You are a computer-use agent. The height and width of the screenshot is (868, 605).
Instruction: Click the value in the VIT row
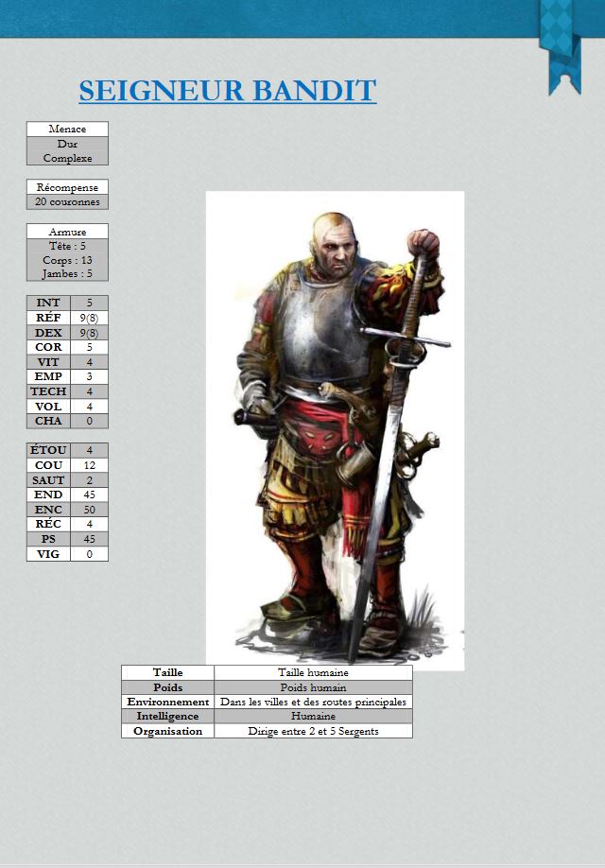(x=89, y=362)
